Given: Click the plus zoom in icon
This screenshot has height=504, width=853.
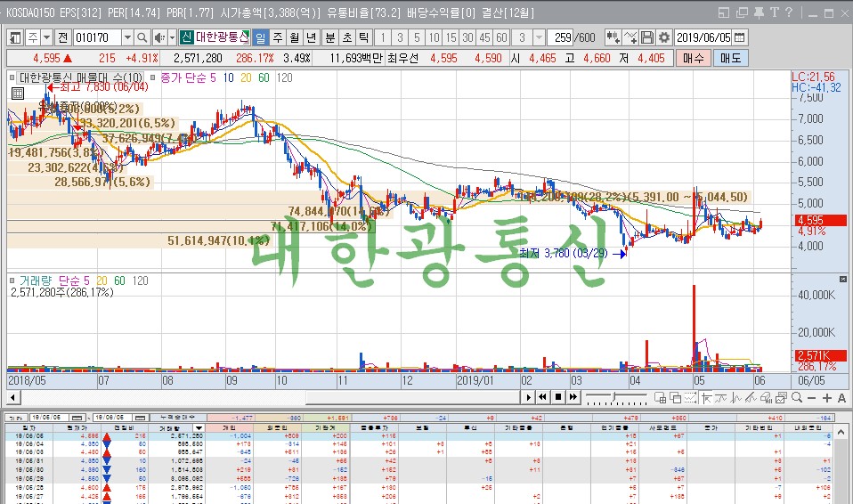Looking at the screenshot, I should [x=827, y=398].
